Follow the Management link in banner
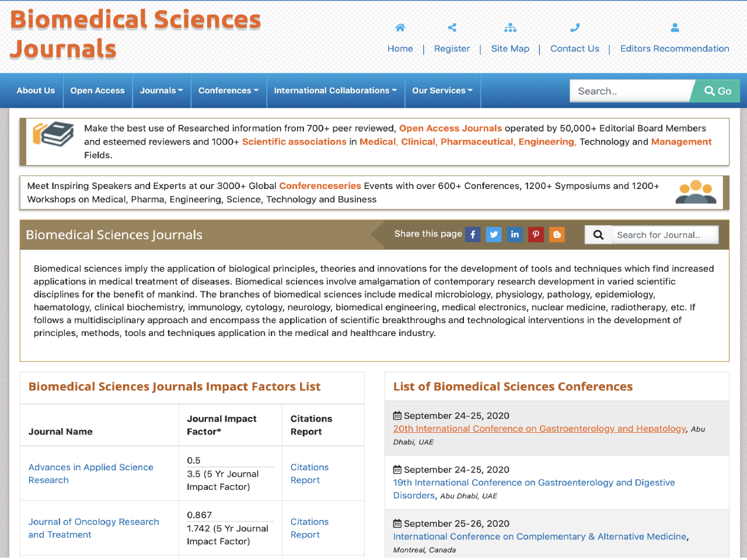The height and width of the screenshot is (560, 747). pos(681,142)
